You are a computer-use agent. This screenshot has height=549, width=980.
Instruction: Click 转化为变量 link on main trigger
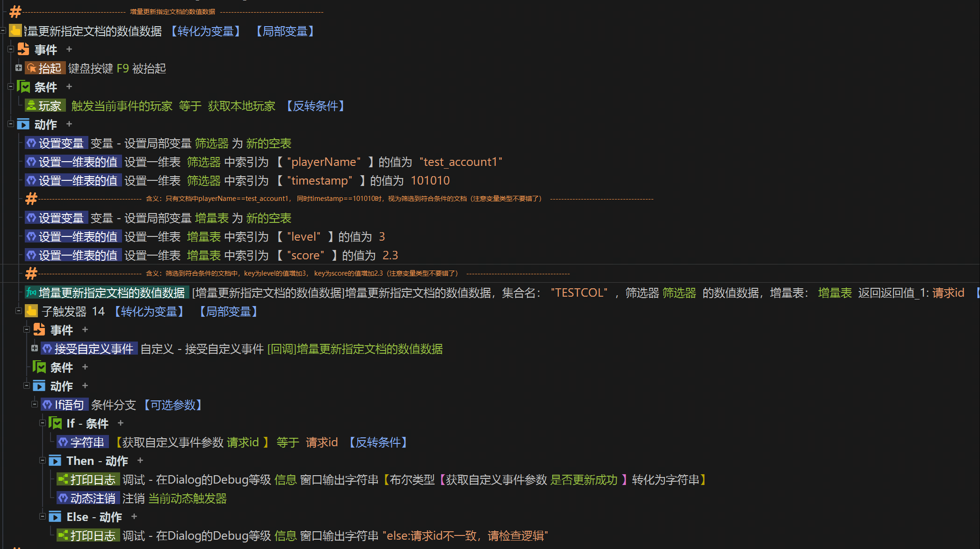205,31
